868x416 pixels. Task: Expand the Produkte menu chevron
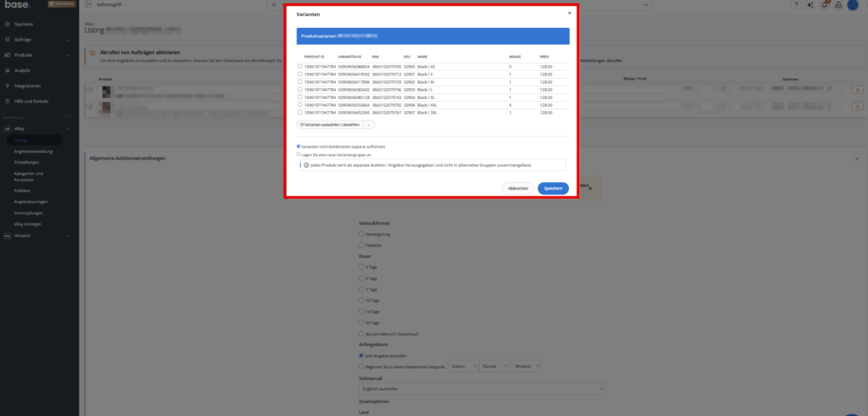68,55
